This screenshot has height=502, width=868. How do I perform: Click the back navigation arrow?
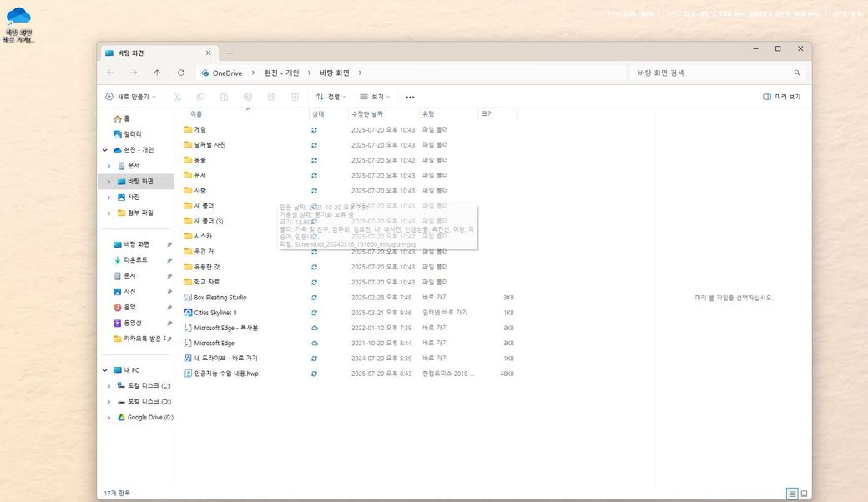(110, 73)
